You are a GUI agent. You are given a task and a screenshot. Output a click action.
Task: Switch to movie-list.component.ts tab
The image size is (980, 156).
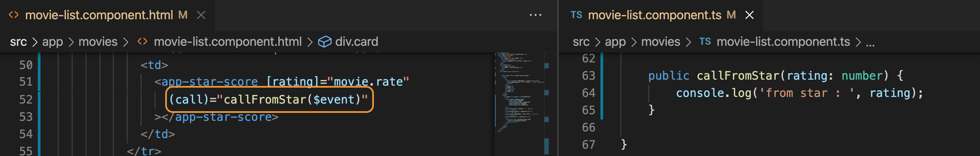pyautogui.click(x=654, y=15)
